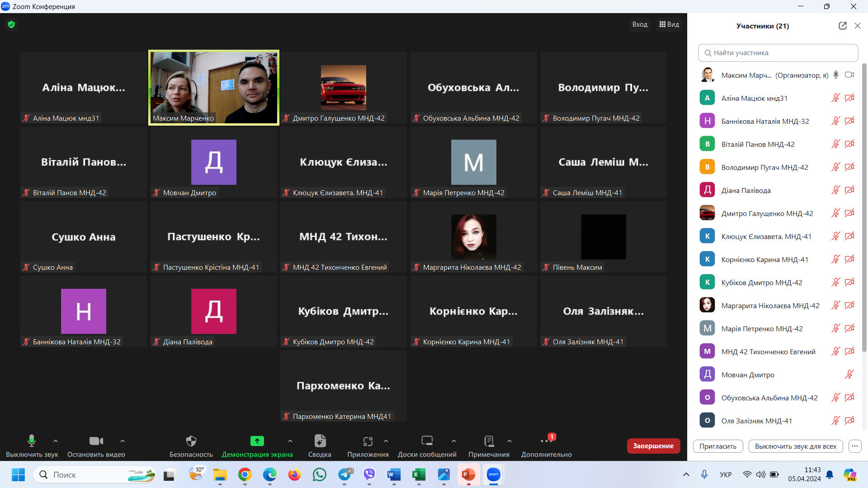Screen dimensions: 868x488
Task: Open the clock showing 11:43 05.04.2024
Action: point(804,474)
